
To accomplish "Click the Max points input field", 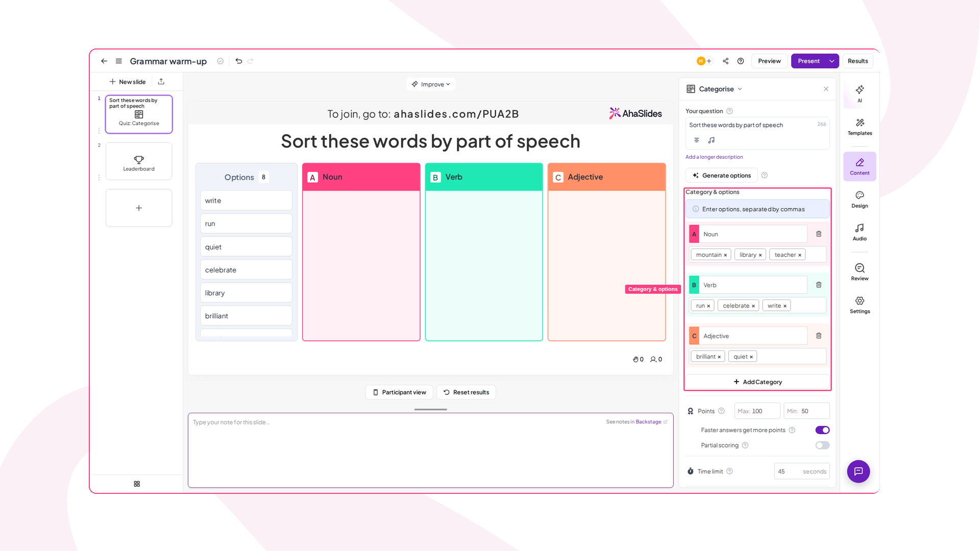I will tap(757, 411).
